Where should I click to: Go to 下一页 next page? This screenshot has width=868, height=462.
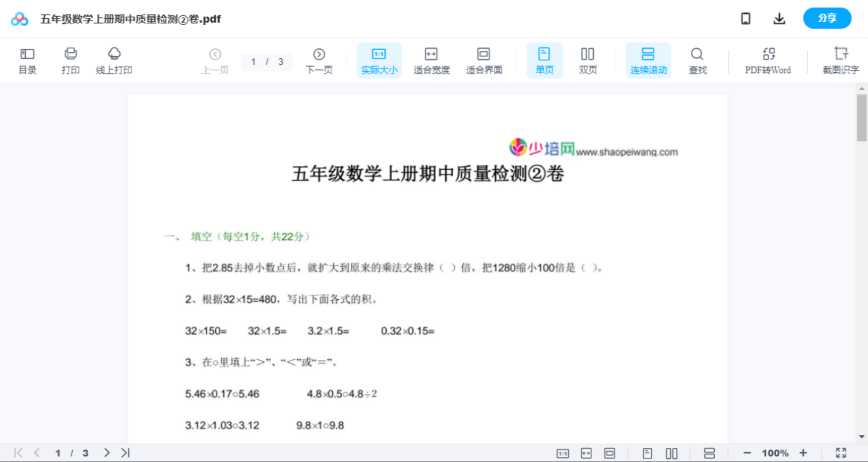319,60
